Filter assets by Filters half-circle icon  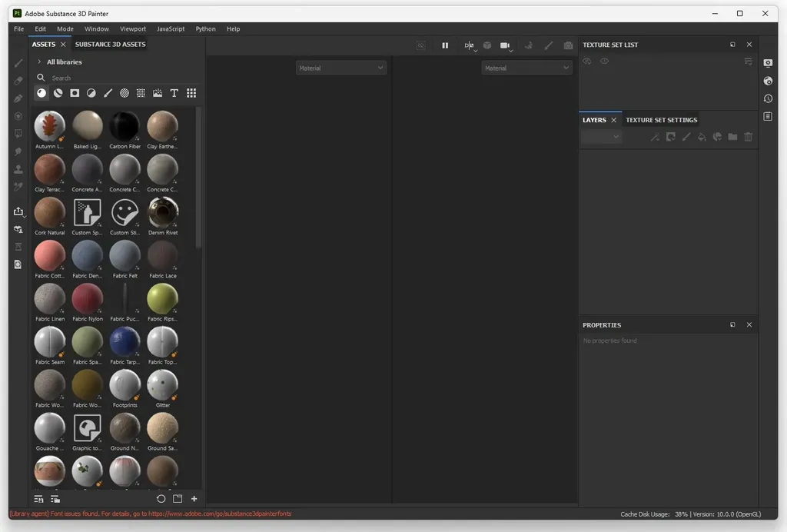[91, 93]
